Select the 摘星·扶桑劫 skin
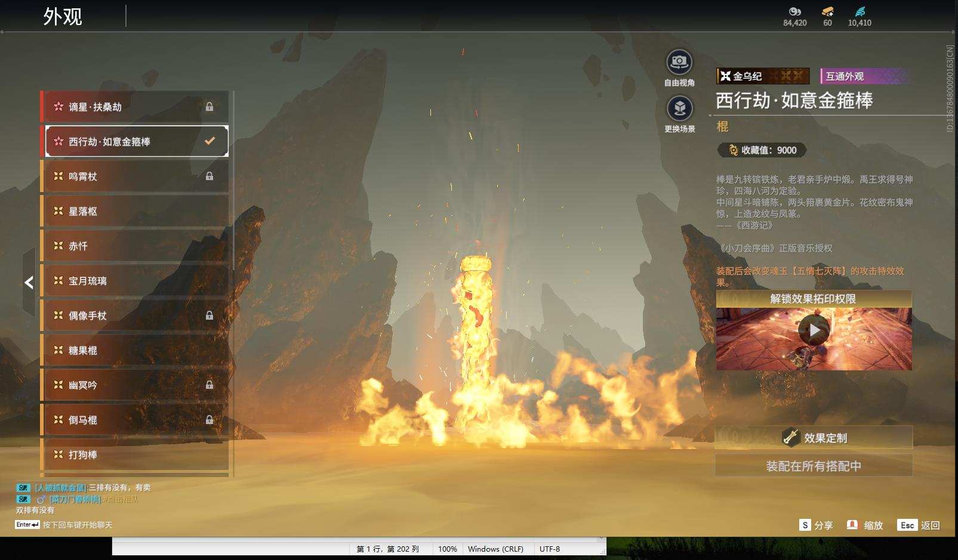Viewport: 958px width, 560px height. [x=134, y=107]
